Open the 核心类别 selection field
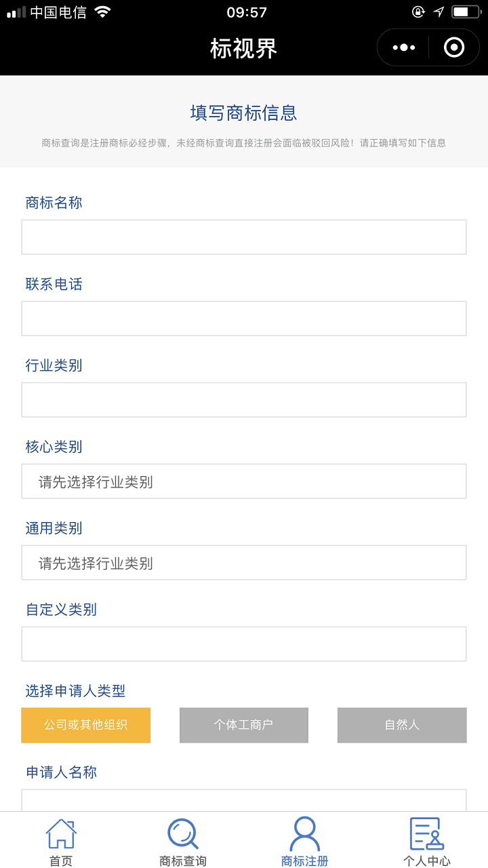Image resolution: width=488 pixels, height=868 pixels. 244,481
